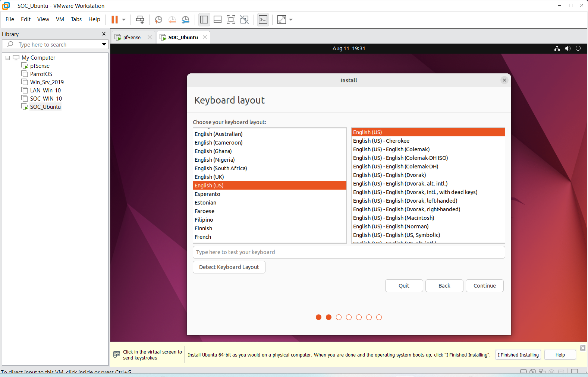This screenshot has width=588, height=377.
Task: Click the Unity mode toolbar icon
Action: 244,20
